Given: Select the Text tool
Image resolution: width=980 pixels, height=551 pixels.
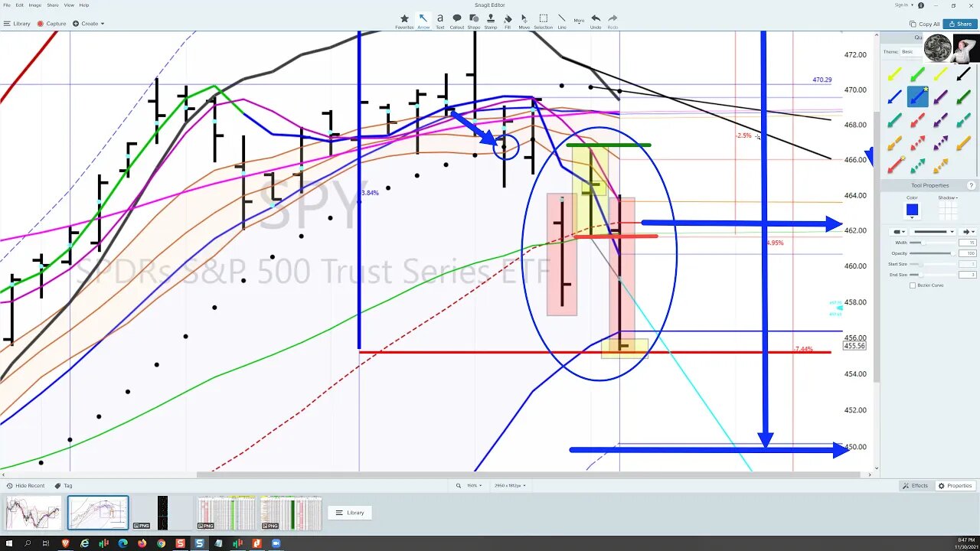Looking at the screenshot, I should coord(440,21).
